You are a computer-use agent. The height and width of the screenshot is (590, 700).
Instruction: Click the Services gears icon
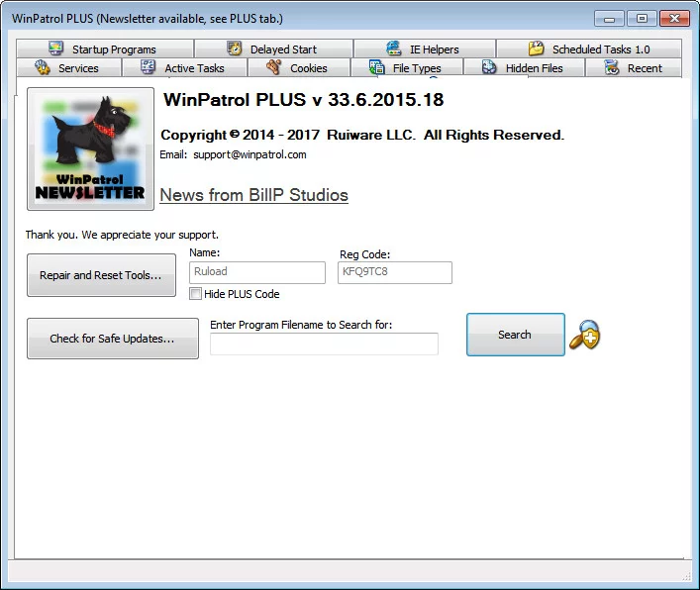click(43, 67)
